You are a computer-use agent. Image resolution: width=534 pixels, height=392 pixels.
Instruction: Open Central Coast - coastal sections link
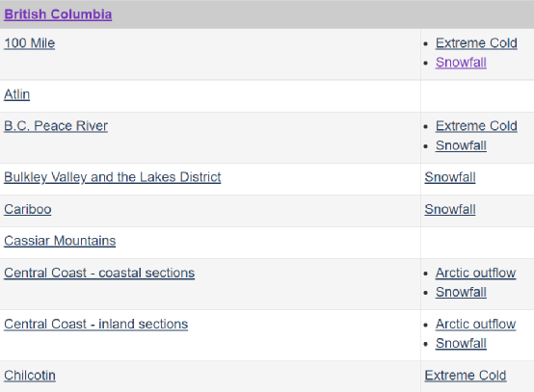(99, 273)
